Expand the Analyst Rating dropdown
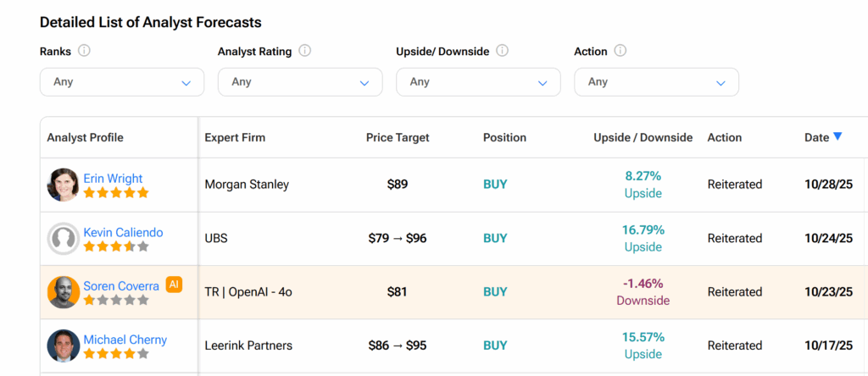868x376 pixels. [300, 82]
